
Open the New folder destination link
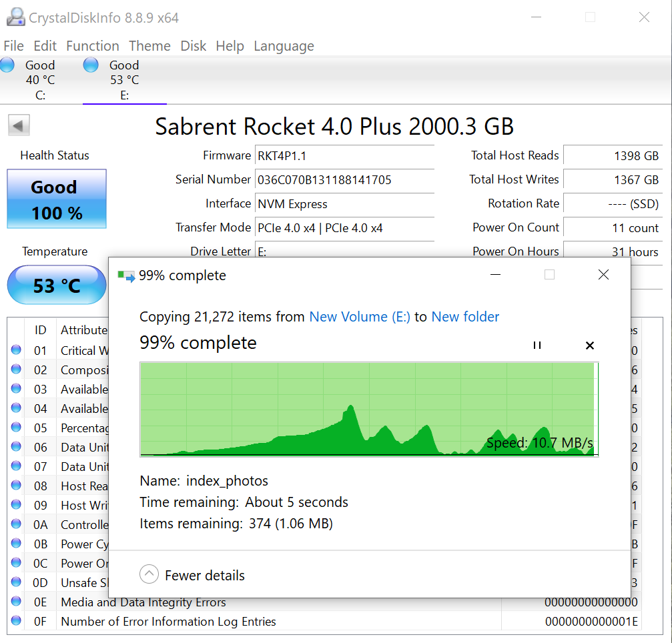click(465, 317)
